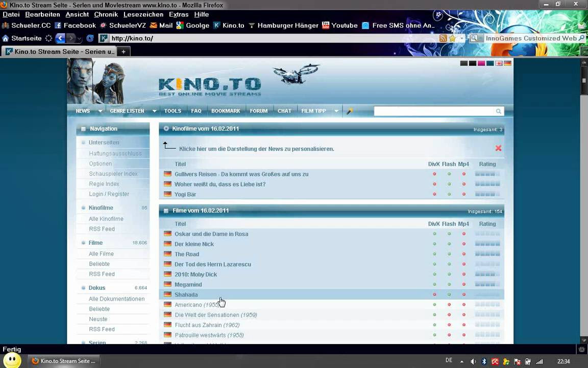Screen dimensions: 588x368
Task: Click the site search input field
Action: 434,111
